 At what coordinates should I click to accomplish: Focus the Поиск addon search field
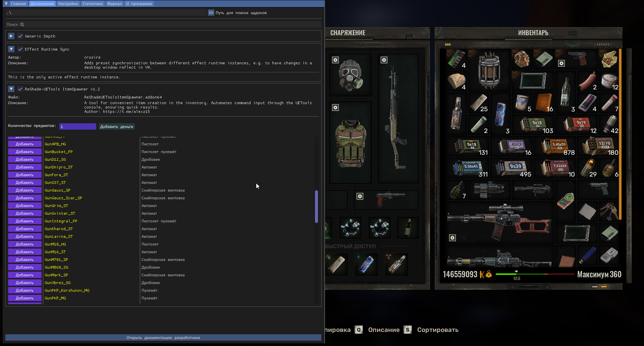click(163, 24)
